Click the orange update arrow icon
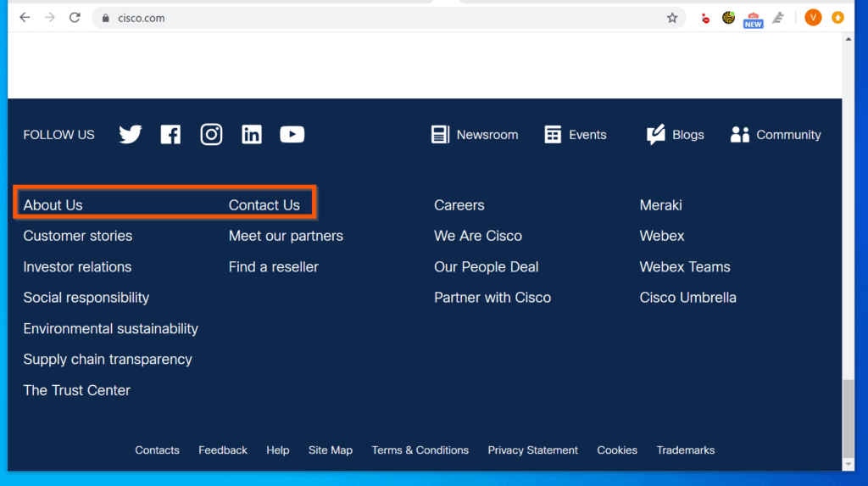Screen dimensions: 868x486 coord(837,18)
